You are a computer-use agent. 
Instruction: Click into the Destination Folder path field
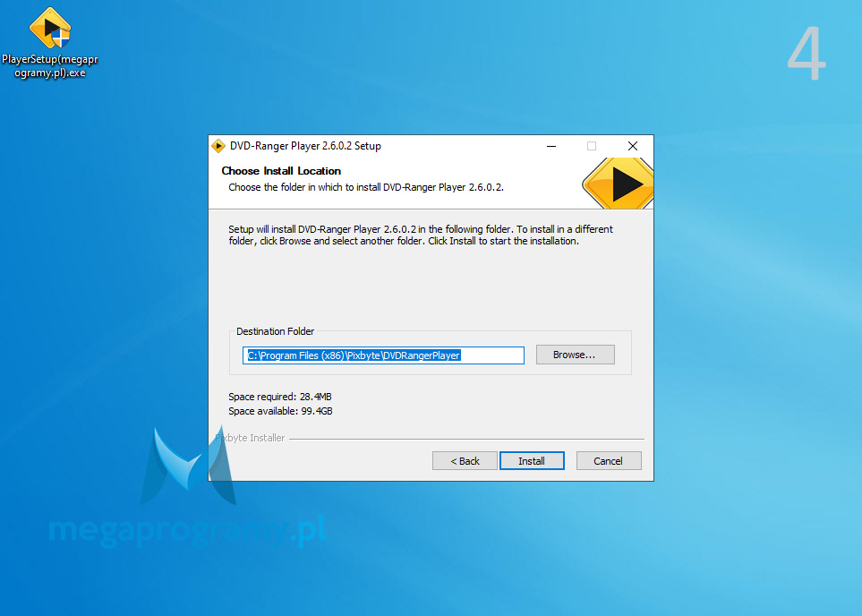(x=383, y=355)
